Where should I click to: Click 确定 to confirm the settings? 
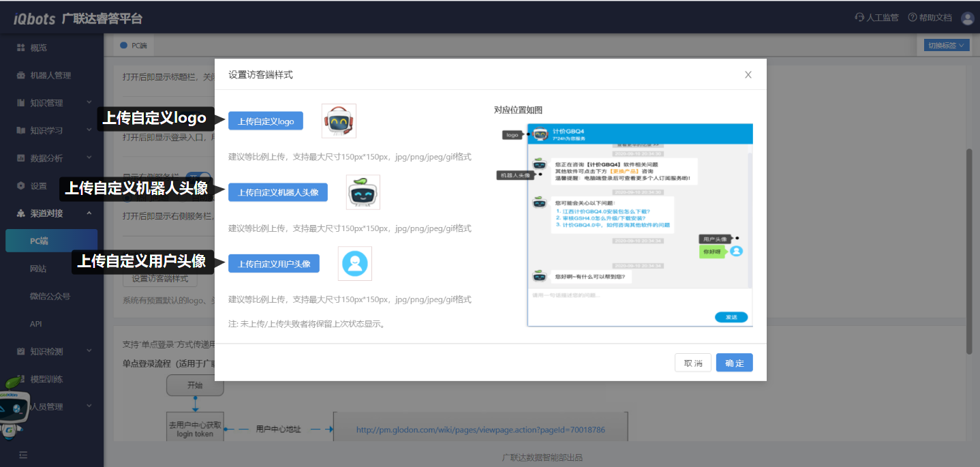pos(734,363)
